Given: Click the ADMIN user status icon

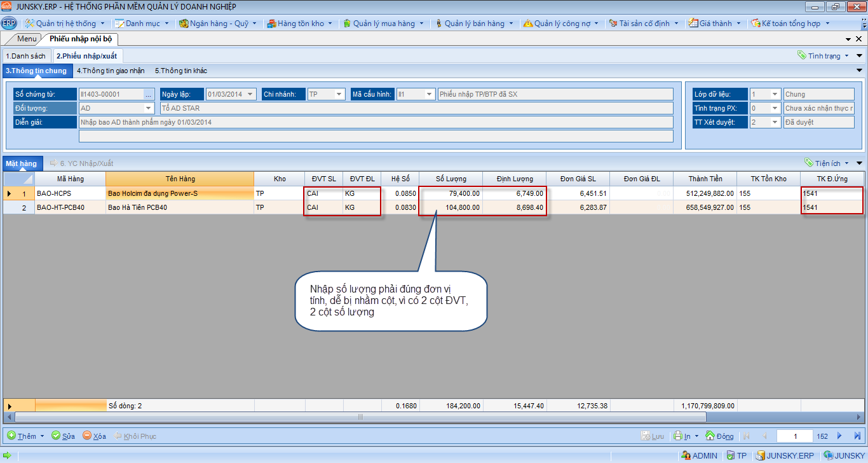Looking at the screenshot, I should 686,455.
